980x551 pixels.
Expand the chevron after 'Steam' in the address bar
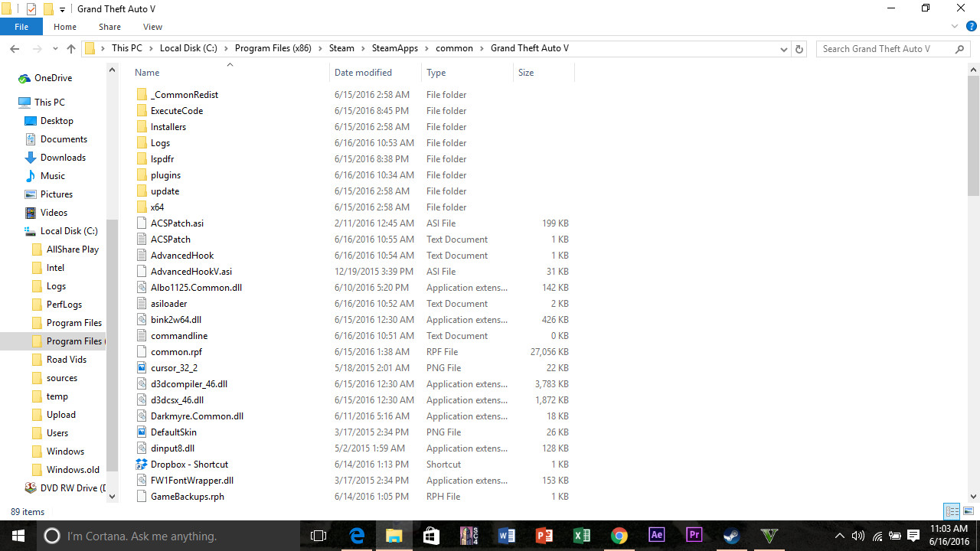(364, 48)
